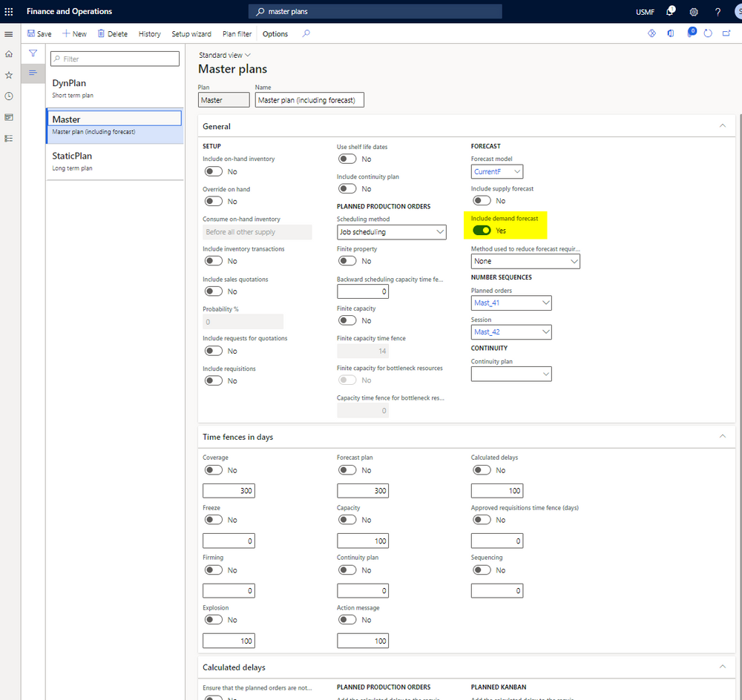Click the master plans search box
Screen dimensions: 742x700
375,11
